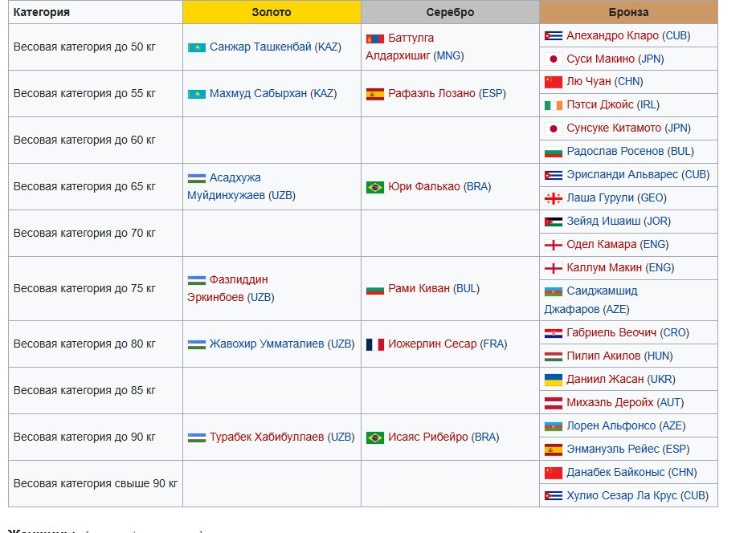Click Brazil flag beside Юри Фалькао
This screenshot has height=533, width=756.
coord(374,187)
